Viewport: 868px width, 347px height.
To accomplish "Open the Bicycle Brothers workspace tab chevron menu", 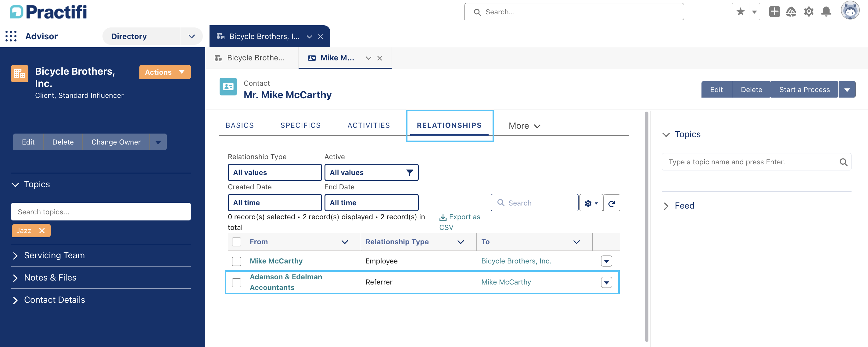I will 309,36.
